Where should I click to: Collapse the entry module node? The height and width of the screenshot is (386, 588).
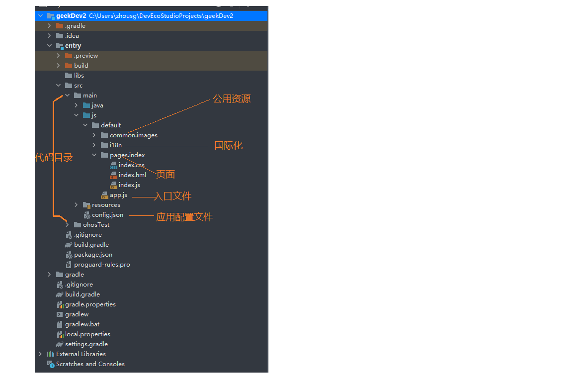pos(49,46)
